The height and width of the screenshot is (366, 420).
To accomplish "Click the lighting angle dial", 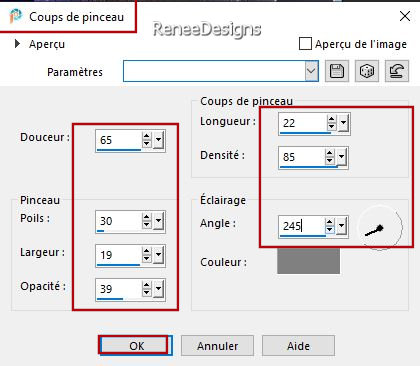I will pyautogui.click(x=380, y=227).
